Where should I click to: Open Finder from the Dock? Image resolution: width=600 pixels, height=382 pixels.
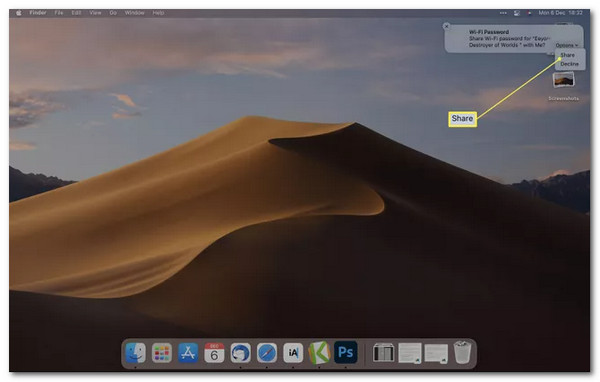pos(136,353)
